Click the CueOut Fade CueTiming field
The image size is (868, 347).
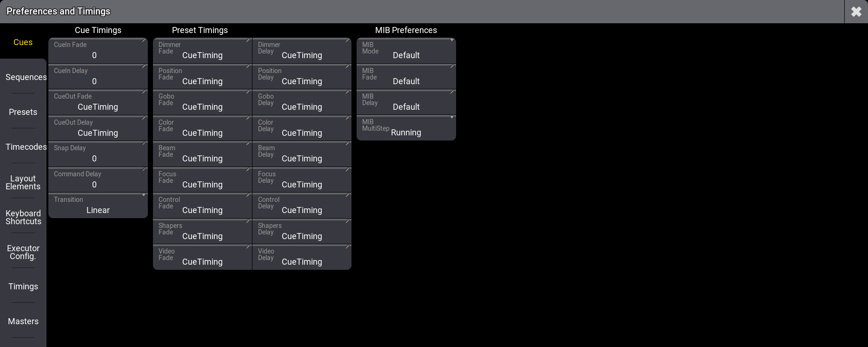tap(98, 102)
